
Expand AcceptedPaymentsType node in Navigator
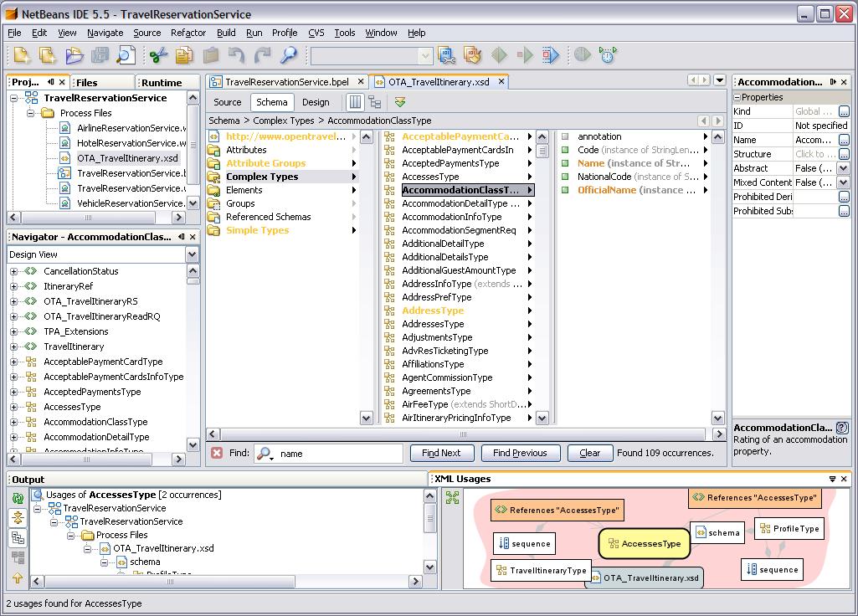tap(13, 393)
